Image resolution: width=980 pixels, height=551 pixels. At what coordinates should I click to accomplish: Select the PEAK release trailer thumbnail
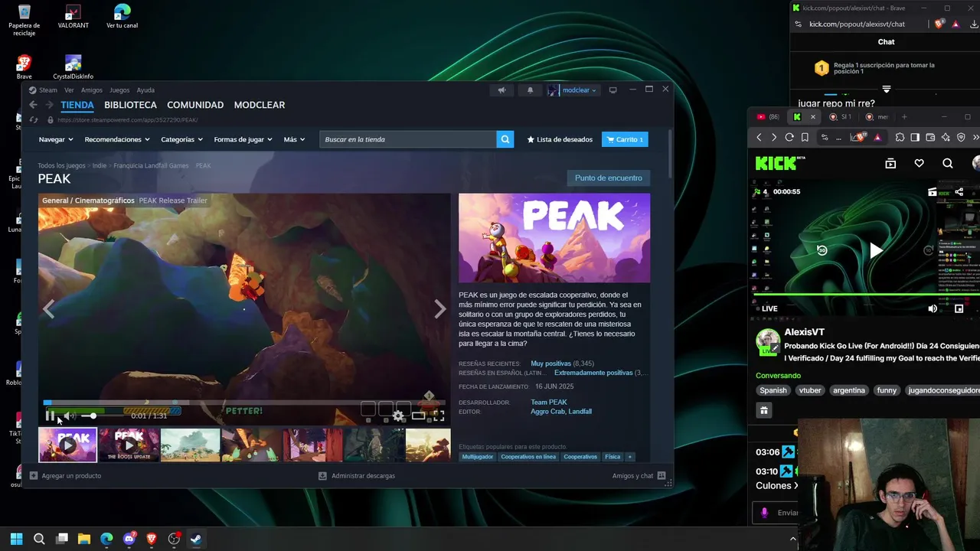click(x=68, y=445)
